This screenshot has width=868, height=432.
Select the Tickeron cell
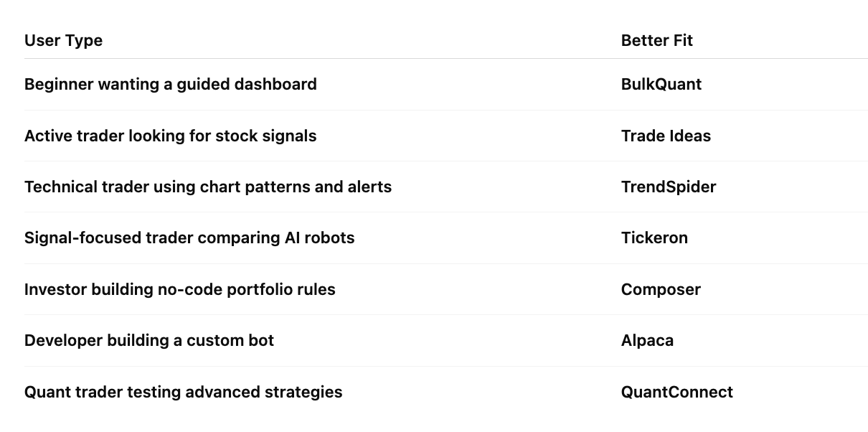tap(654, 238)
